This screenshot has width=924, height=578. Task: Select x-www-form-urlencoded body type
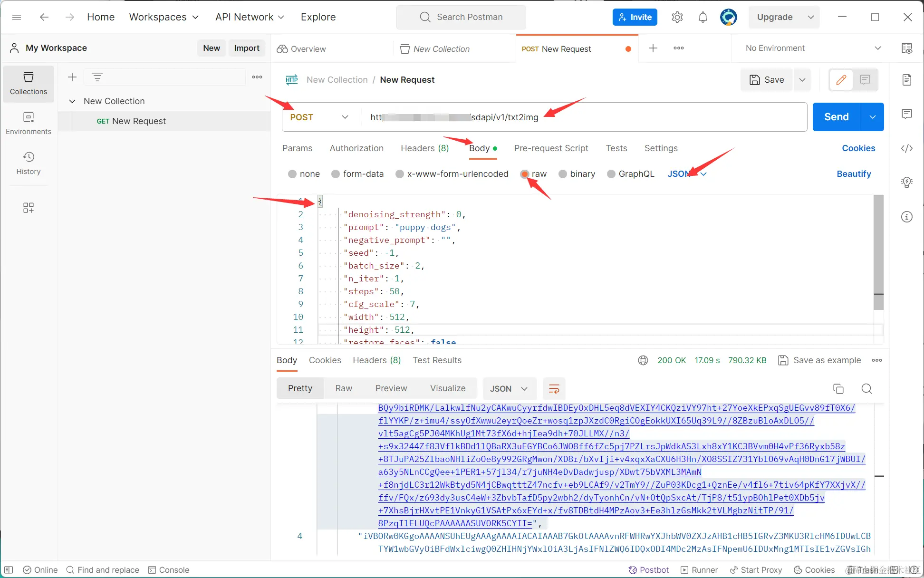(400, 174)
